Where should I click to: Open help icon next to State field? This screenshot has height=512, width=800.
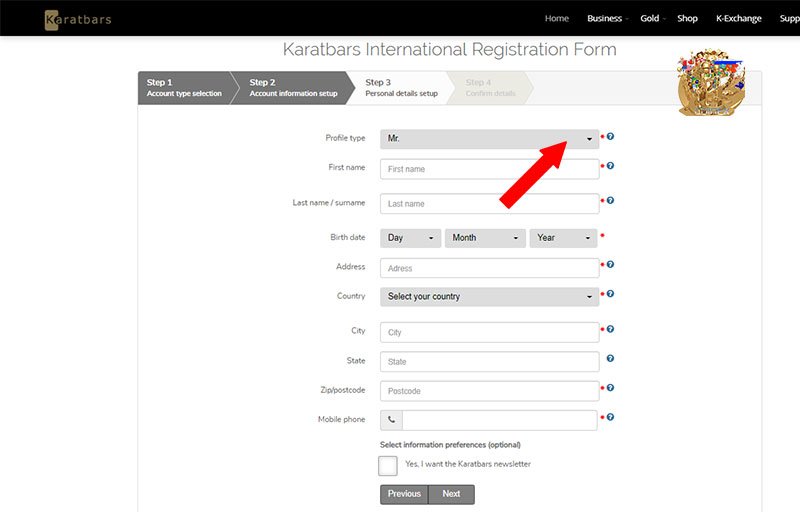[610, 359]
